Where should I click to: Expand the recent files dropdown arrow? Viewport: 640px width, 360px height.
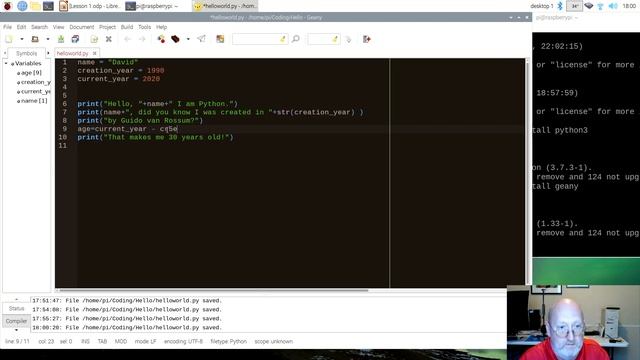click(x=48, y=39)
